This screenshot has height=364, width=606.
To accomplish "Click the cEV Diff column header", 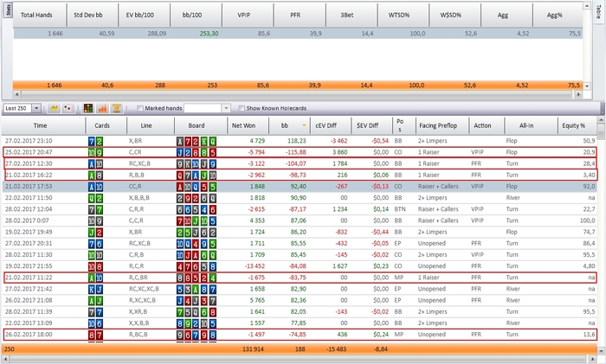I will tap(331, 125).
